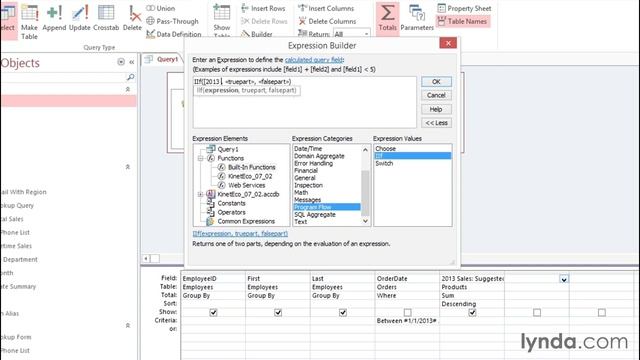Uncheck Show for First column
Viewport: 640px width, 360px height.
(278, 312)
